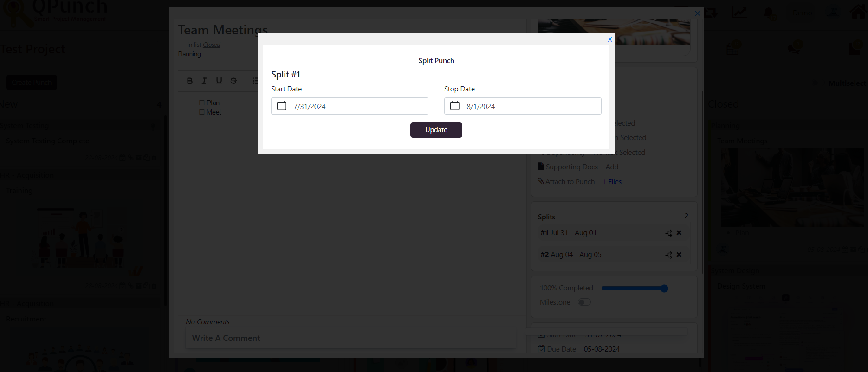Toggle italic formatting in editor toolbar

[x=204, y=81]
